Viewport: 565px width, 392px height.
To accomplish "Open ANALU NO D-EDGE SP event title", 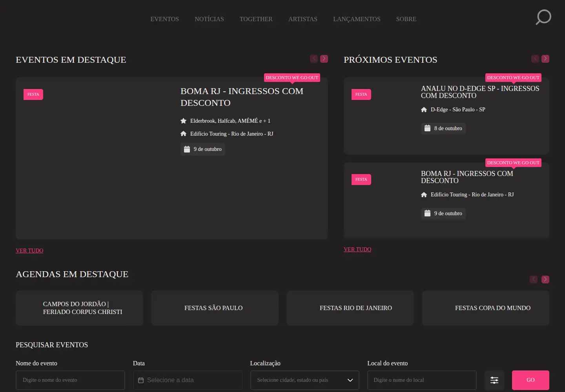I will 480,92.
